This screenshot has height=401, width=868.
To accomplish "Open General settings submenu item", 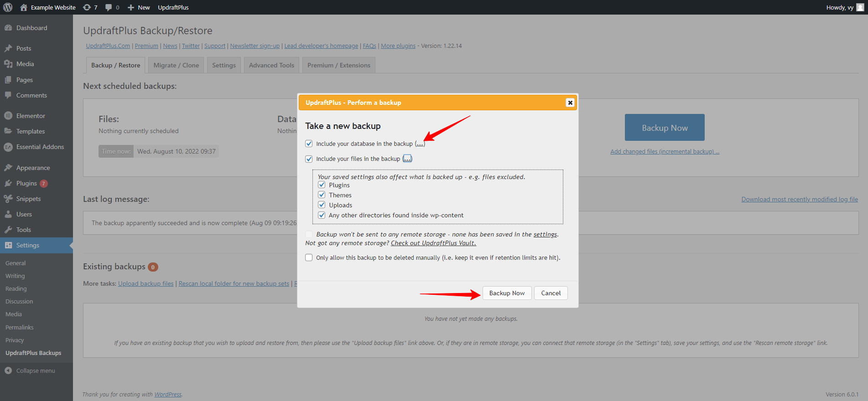I will click(16, 263).
